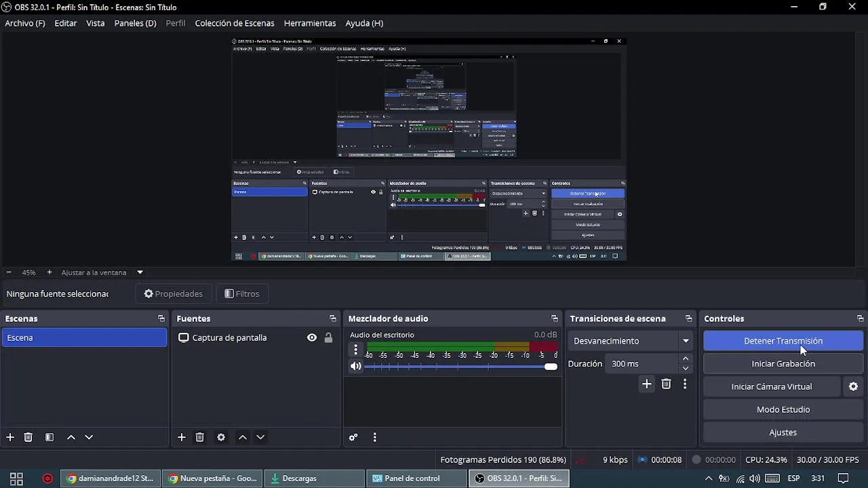The image size is (868, 488).
Task: Undock the Controles panel
Action: pos(861,319)
